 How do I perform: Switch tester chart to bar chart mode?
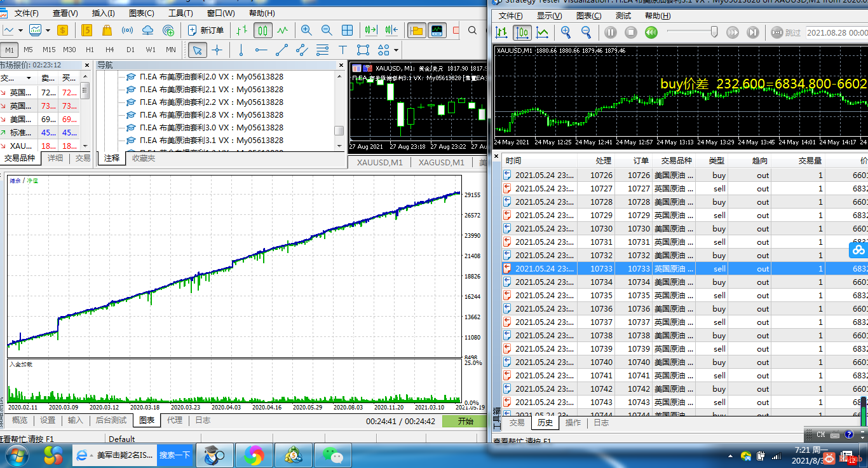click(502, 32)
